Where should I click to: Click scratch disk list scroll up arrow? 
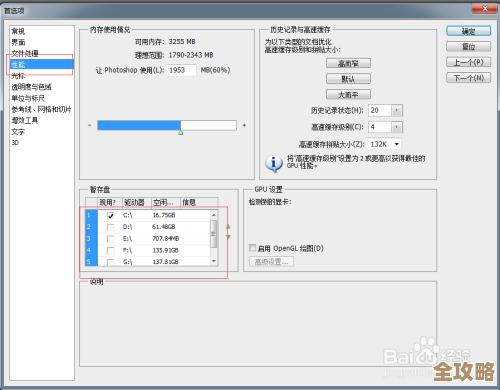(x=214, y=215)
